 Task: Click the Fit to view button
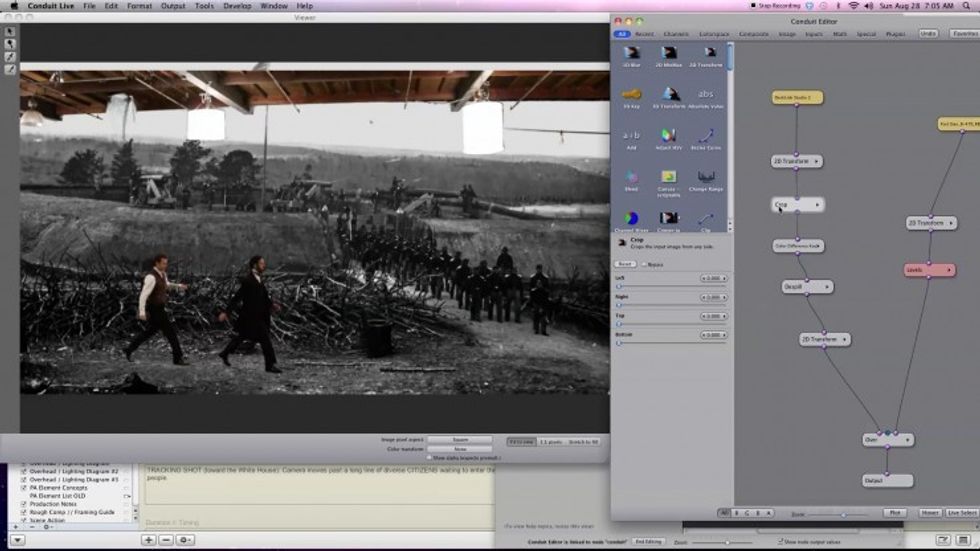[x=521, y=442]
